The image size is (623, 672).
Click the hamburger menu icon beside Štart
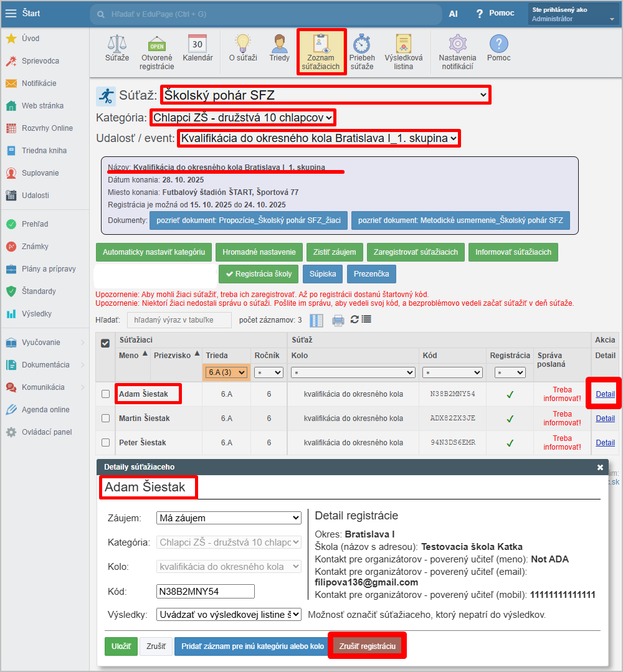click(11, 13)
